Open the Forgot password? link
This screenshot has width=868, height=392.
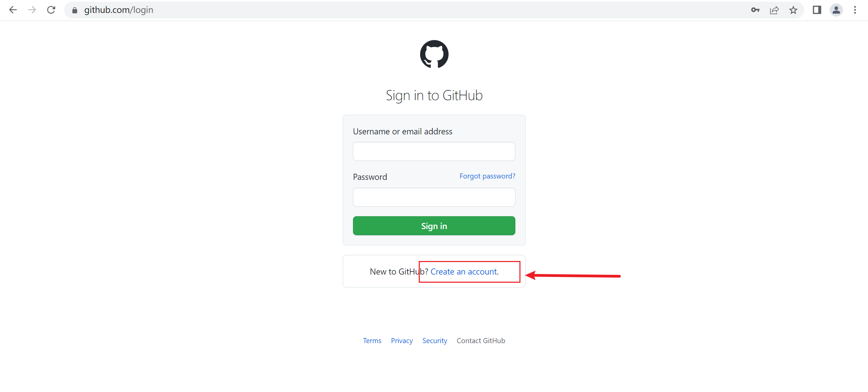(x=487, y=176)
